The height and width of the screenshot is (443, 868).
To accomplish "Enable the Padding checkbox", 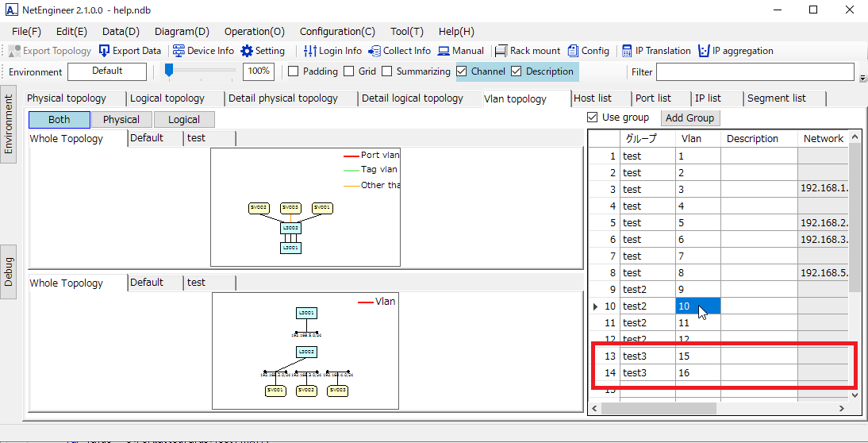I will [294, 71].
